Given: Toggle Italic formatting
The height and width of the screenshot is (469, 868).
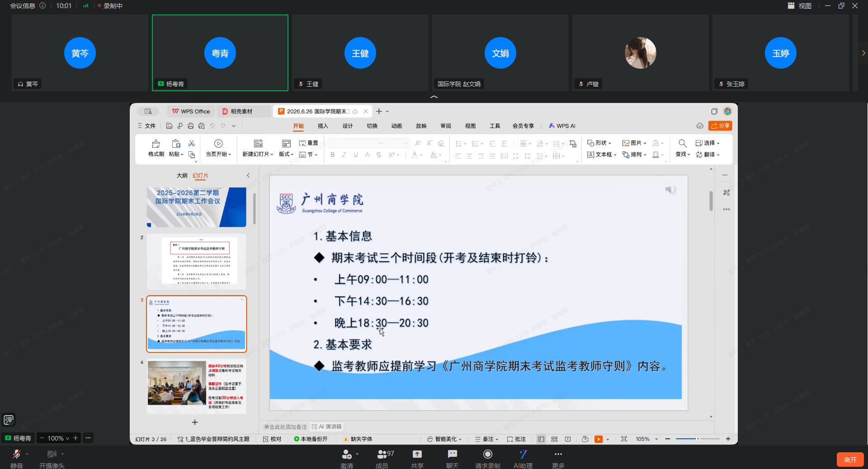Looking at the screenshot, I should click(x=344, y=155).
